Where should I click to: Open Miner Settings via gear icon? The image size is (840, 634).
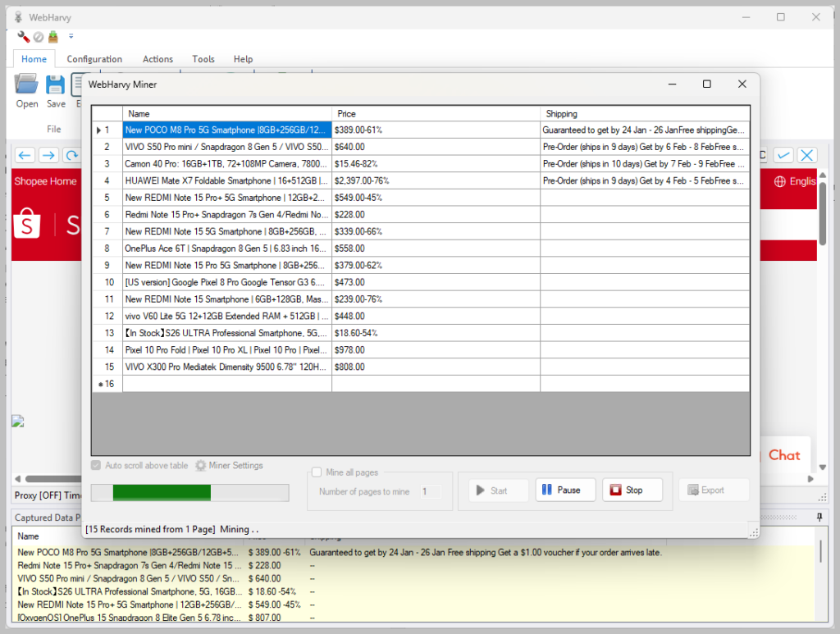[x=201, y=466]
